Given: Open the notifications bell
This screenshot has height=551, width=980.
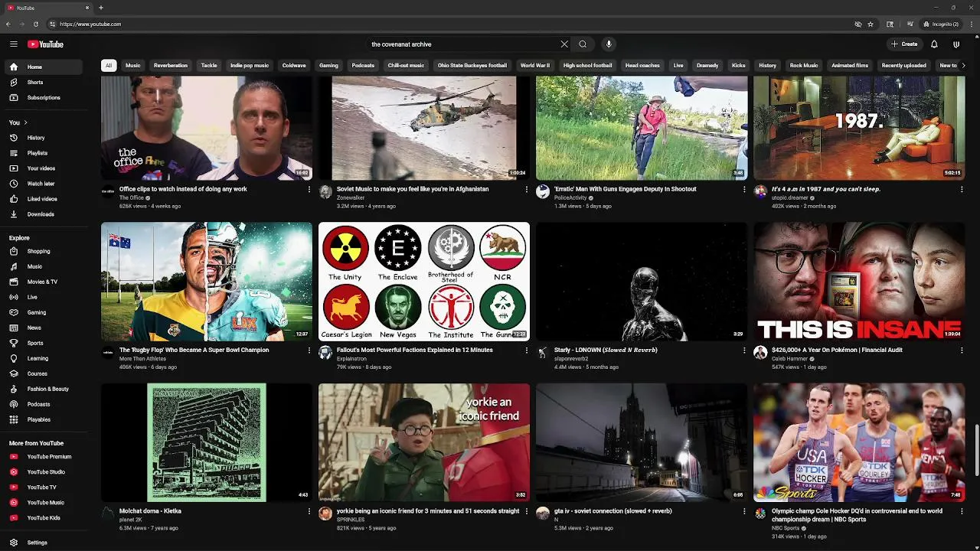Looking at the screenshot, I should [x=934, y=44].
